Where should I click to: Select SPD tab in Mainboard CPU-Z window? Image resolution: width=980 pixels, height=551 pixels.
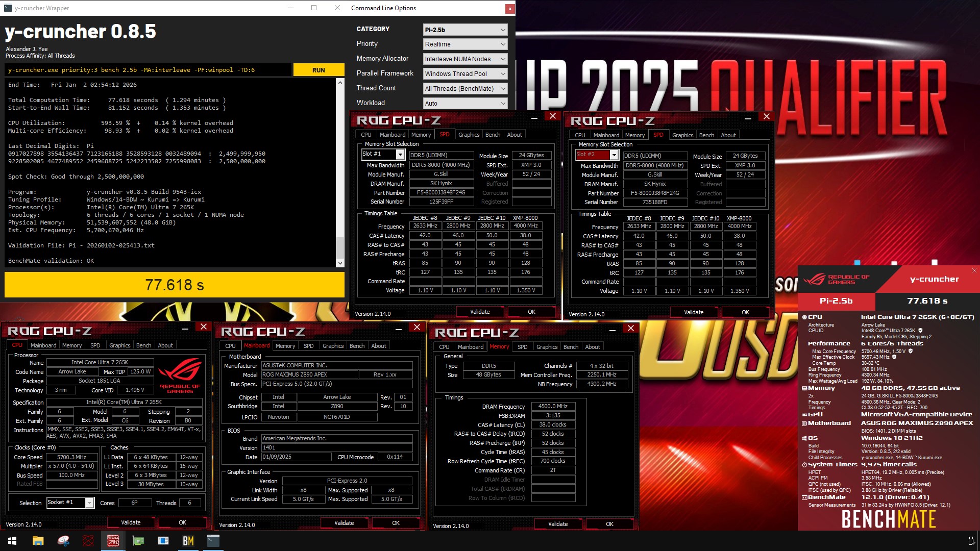[308, 346]
